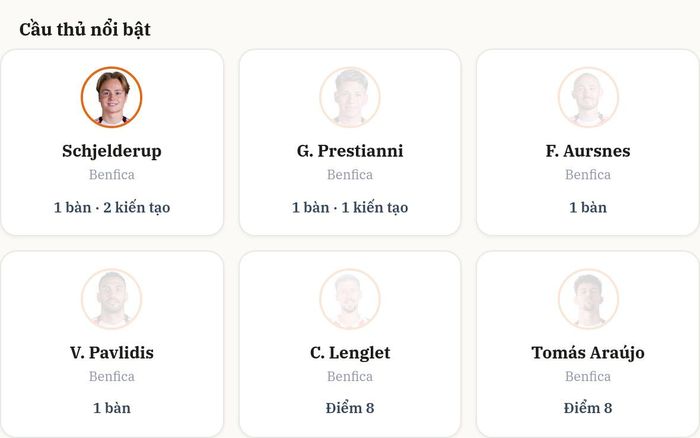Open the G. Prestianni player name
The image size is (700, 438).
coord(350,151)
